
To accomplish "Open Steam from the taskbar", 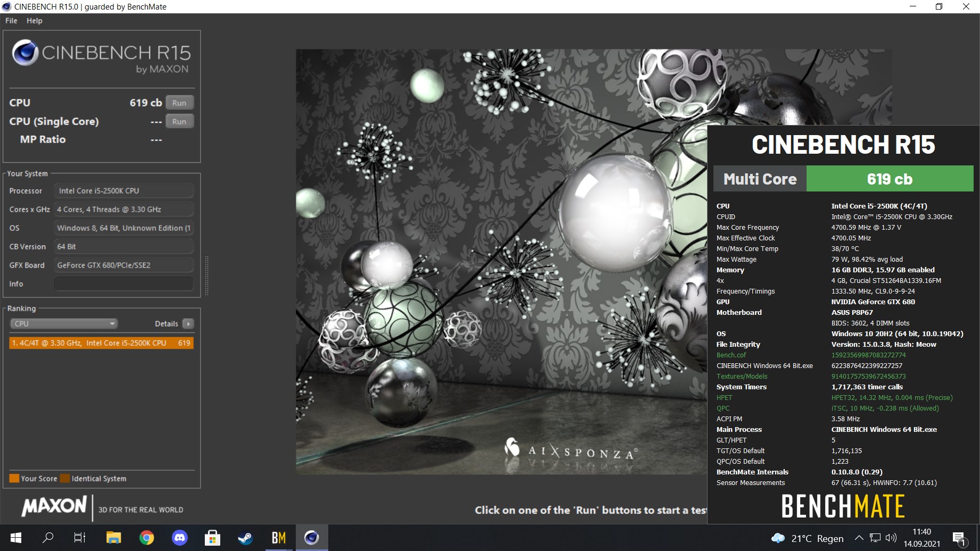I will 245,538.
